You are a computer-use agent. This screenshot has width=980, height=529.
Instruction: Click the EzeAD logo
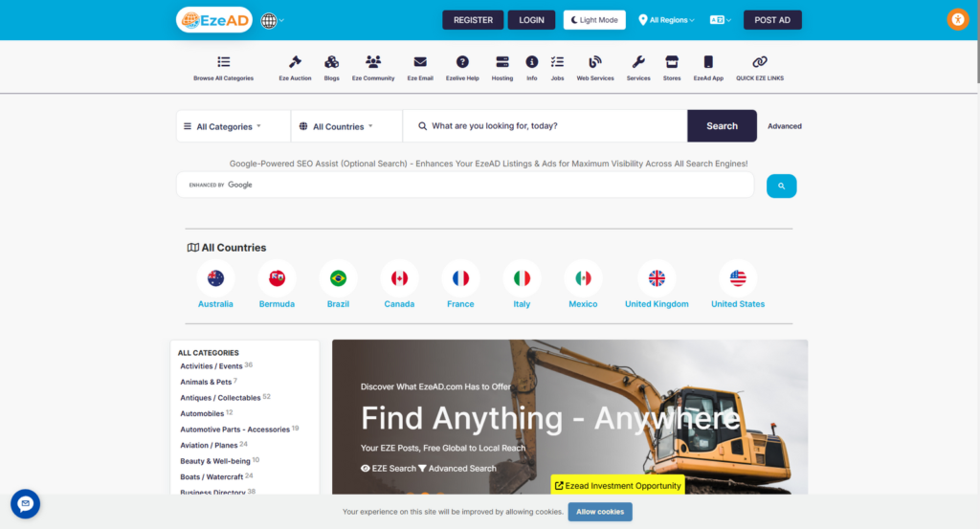pos(214,20)
